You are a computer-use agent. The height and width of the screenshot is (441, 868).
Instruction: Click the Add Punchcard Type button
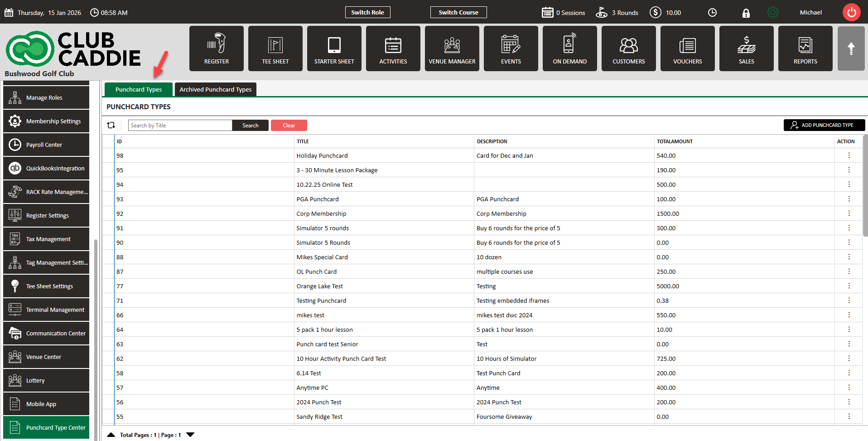click(x=824, y=125)
